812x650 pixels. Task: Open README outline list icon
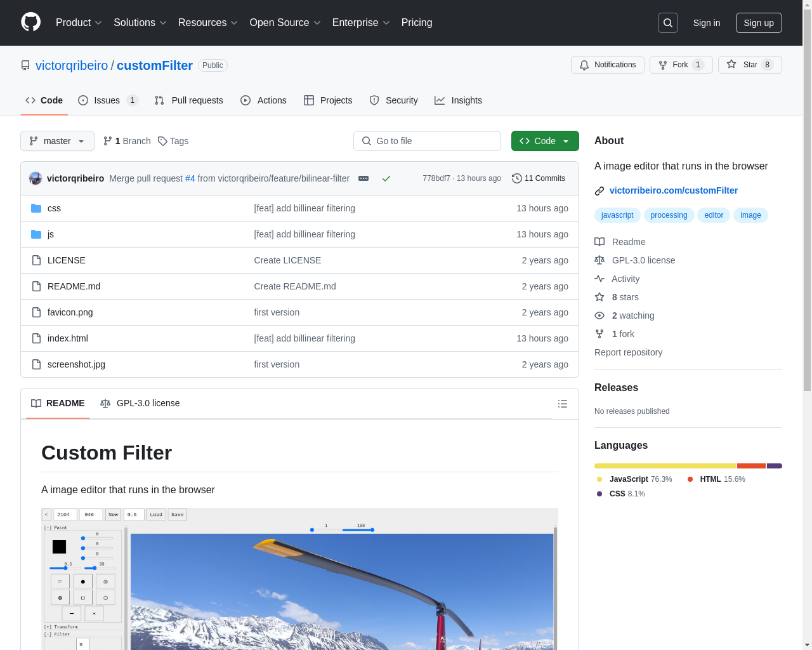pos(562,404)
